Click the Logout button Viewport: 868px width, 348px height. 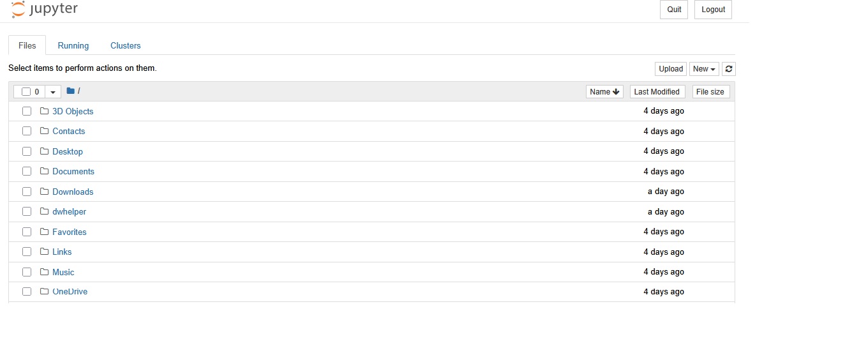[x=713, y=10]
